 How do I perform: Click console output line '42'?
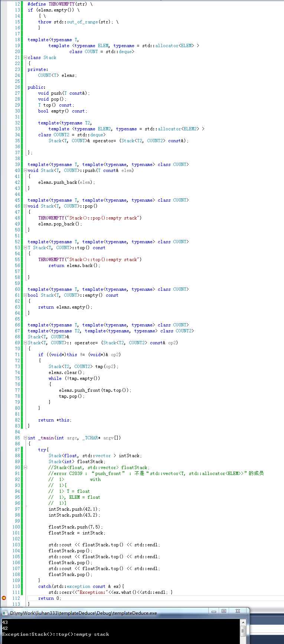(5, 628)
